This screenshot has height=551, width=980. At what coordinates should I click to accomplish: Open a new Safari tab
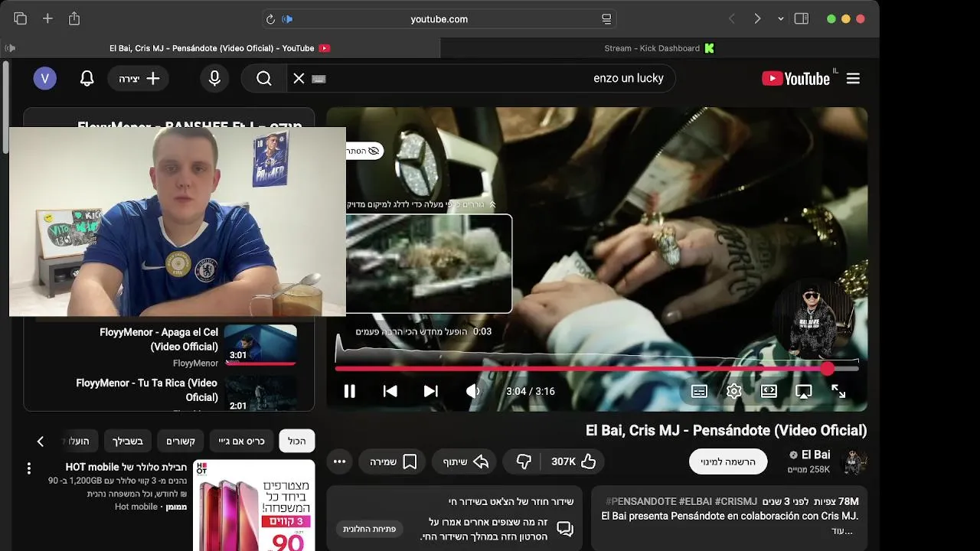click(x=47, y=18)
